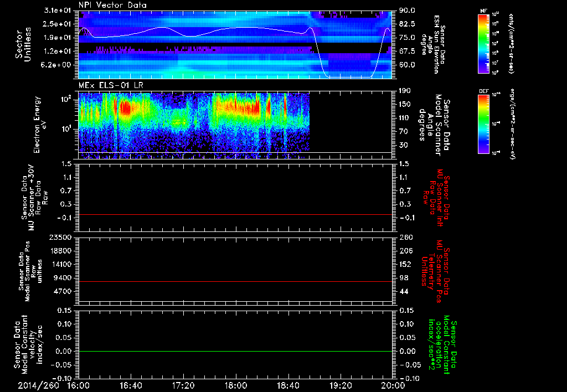Image resolution: width=567 pixels, height=392 pixels.
Task: Click the 16:00 time axis label
Action: (x=79, y=385)
